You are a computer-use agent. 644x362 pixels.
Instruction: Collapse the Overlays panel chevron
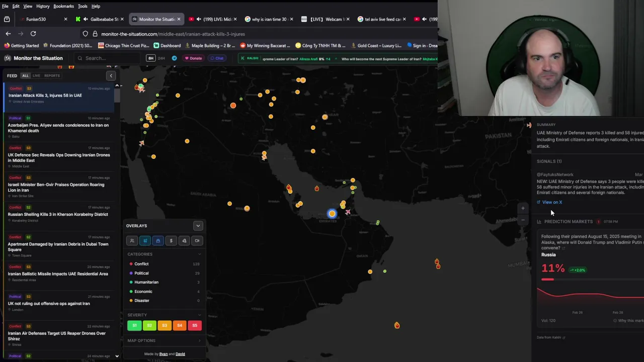198,226
